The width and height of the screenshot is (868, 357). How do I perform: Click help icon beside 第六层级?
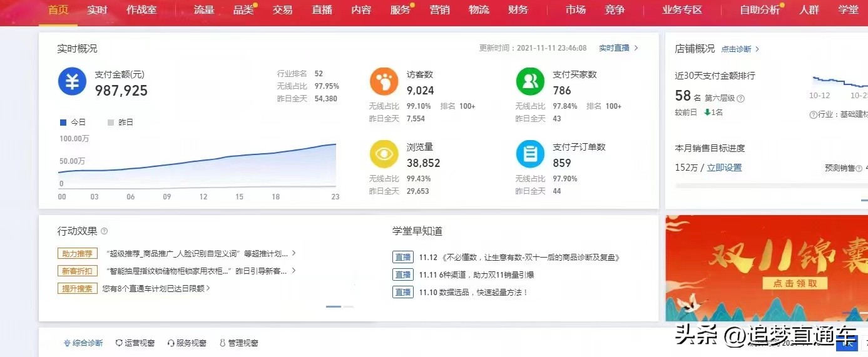click(741, 98)
